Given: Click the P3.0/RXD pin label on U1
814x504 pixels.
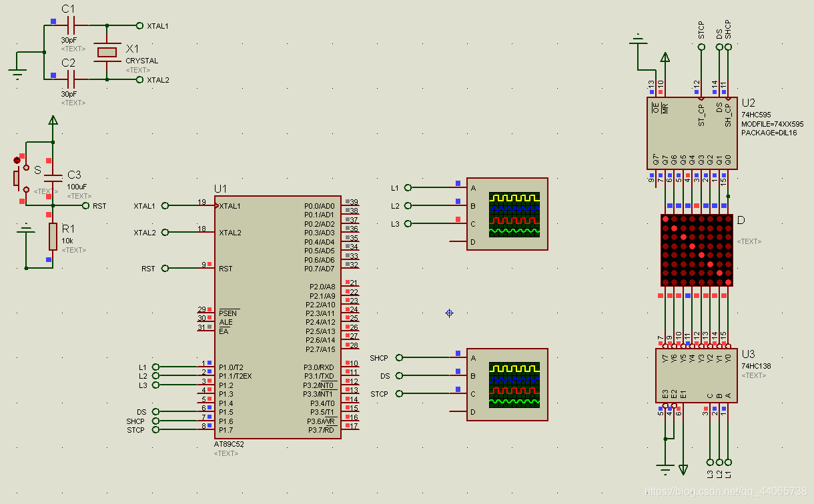Looking at the screenshot, I should click(x=319, y=367).
